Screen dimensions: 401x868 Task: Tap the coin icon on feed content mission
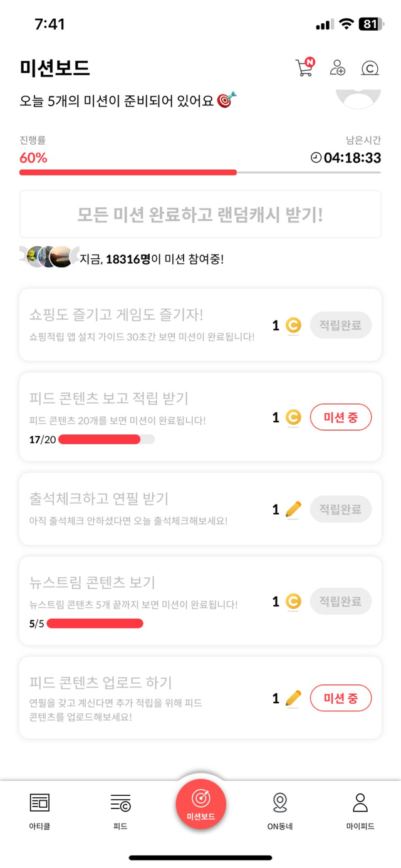(x=293, y=417)
